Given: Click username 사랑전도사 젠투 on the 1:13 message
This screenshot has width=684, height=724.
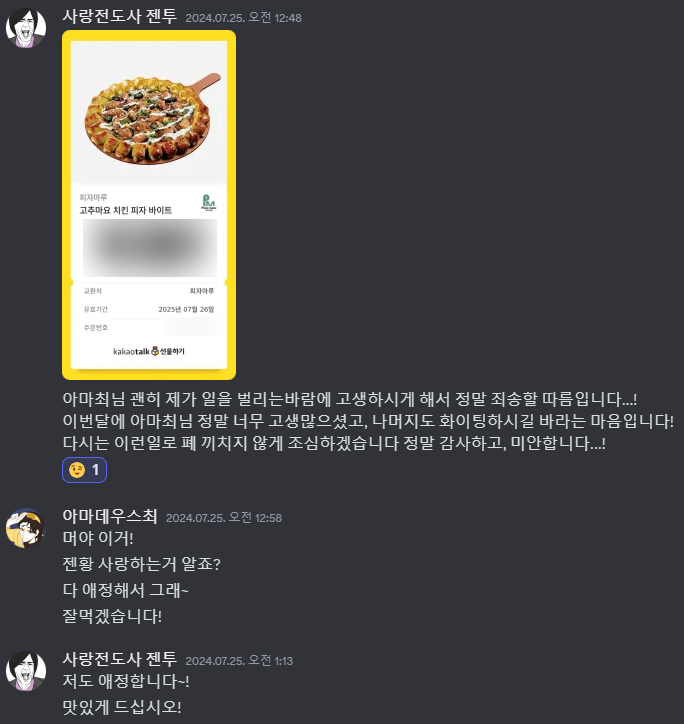Looking at the screenshot, I should coord(120,659).
